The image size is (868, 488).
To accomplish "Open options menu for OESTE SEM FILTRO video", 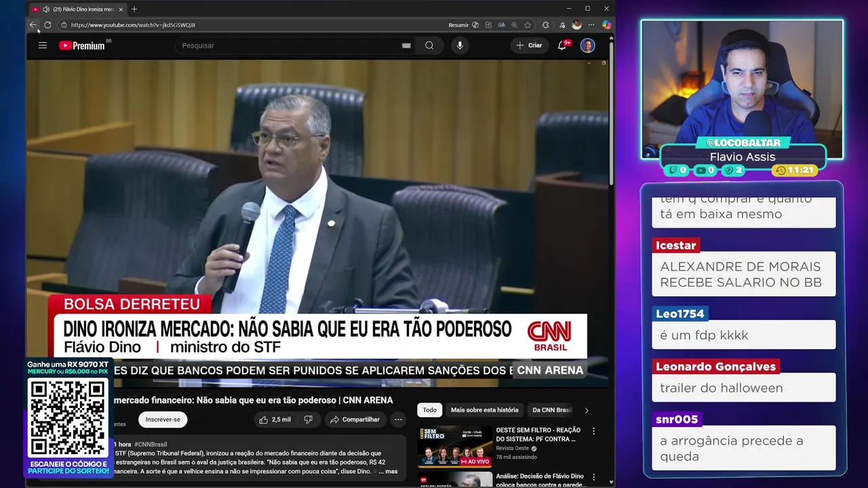I will click(x=593, y=431).
